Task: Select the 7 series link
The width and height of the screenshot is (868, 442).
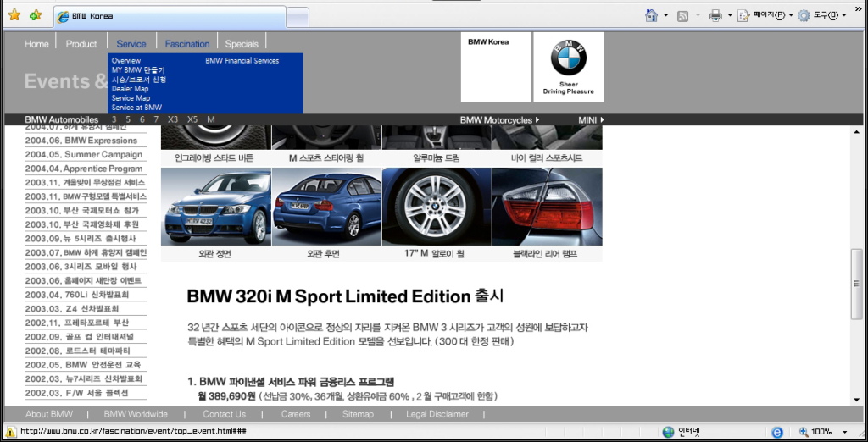Action: click(x=156, y=119)
